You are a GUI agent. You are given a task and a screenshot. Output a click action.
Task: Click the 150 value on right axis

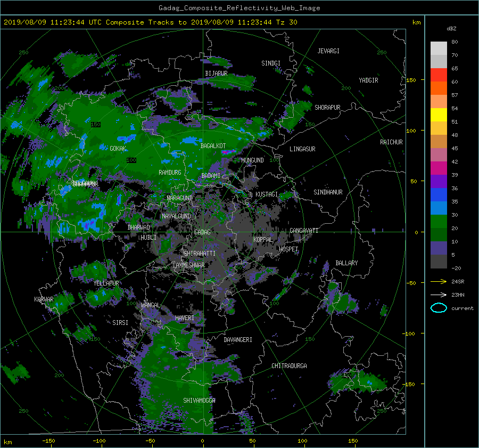(x=411, y=80)
